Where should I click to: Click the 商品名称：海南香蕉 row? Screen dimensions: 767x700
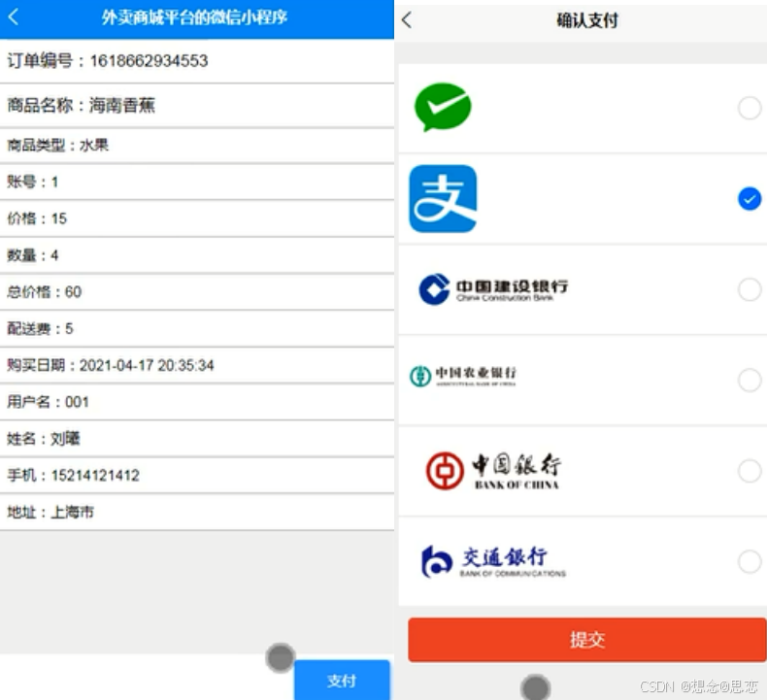coord(197,106)
